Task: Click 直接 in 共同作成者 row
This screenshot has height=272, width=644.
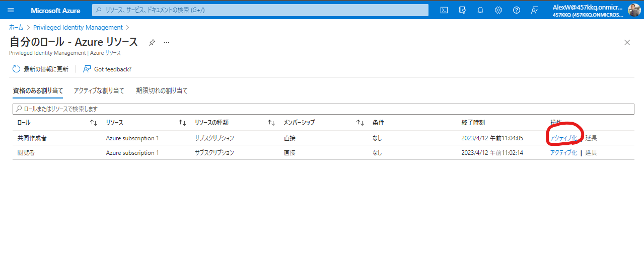Action: [290, 138]
